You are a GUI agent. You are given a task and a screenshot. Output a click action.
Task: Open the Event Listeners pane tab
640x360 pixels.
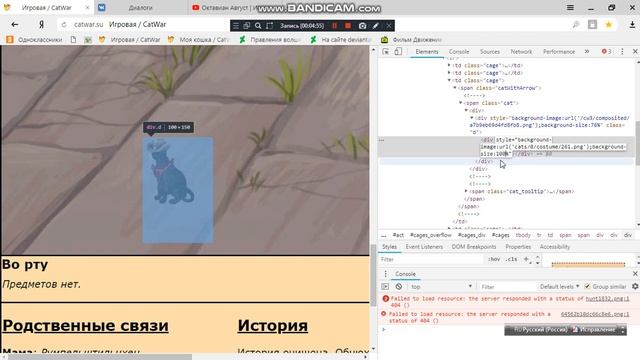click(424, 247)
